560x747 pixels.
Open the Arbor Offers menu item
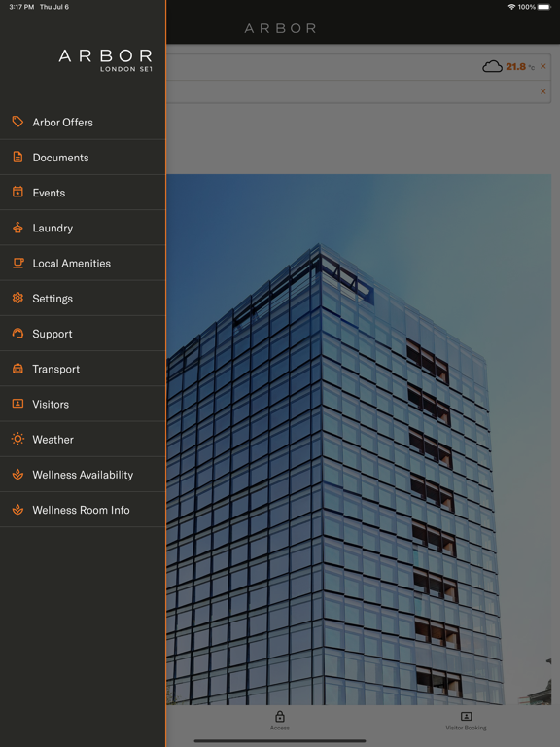coord(83,122)
